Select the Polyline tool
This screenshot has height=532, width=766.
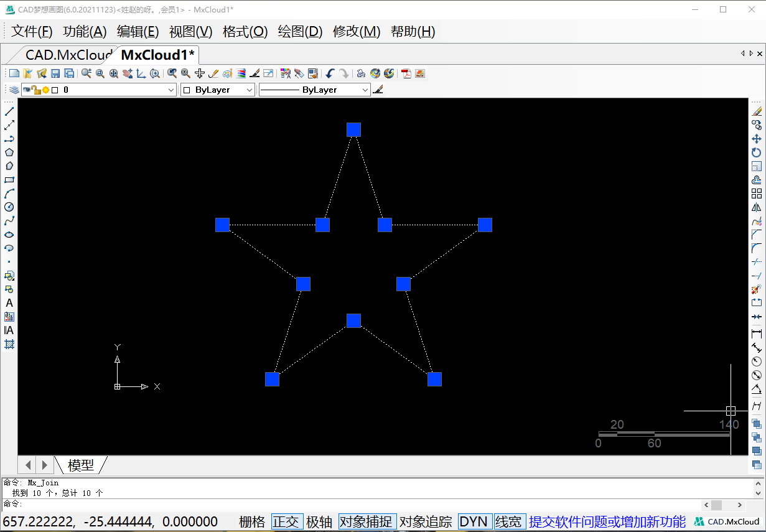tap(9, 139)
